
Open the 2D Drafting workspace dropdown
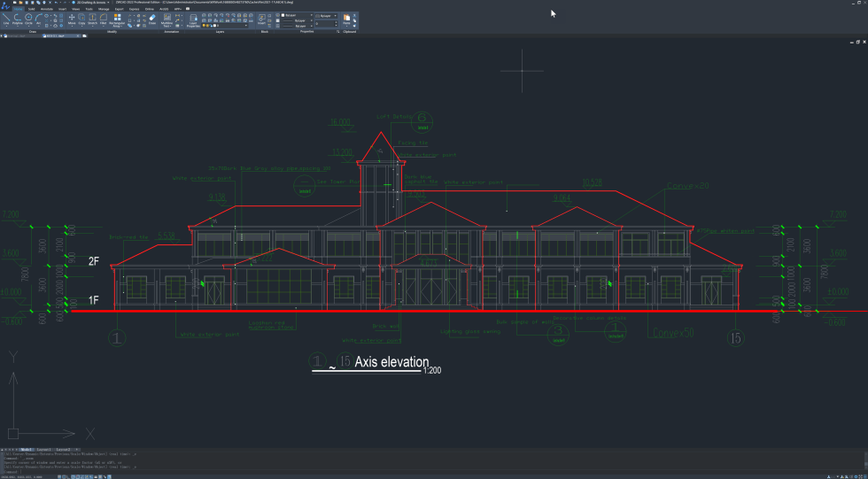[x=89, y=3]
